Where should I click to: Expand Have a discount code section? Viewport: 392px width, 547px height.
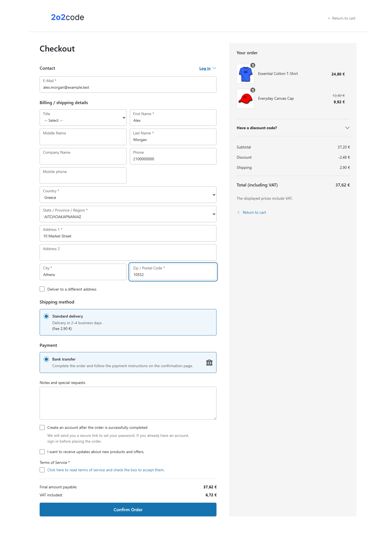(293, 128)
